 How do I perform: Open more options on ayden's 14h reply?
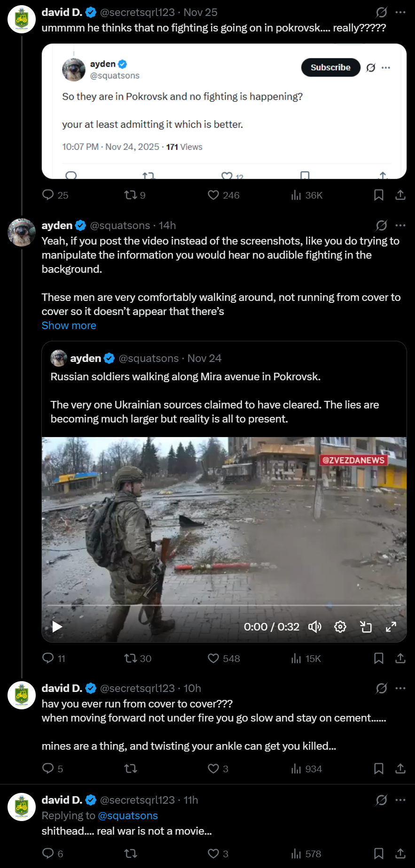tap(400, 225)
